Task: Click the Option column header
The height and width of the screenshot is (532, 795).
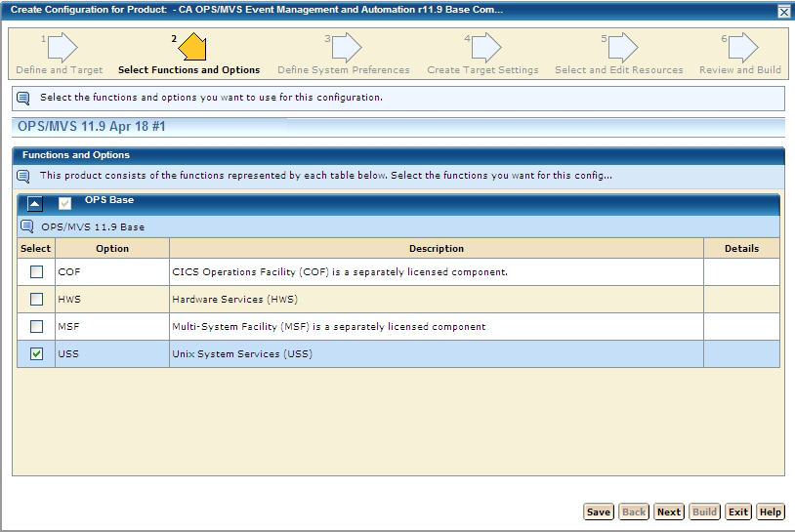Action: coord(112,248)
